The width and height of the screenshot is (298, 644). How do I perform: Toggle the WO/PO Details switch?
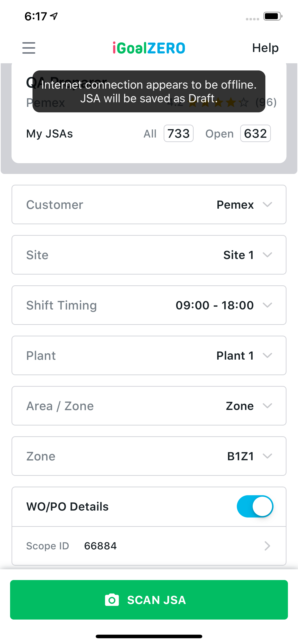(x=255, y=506)
